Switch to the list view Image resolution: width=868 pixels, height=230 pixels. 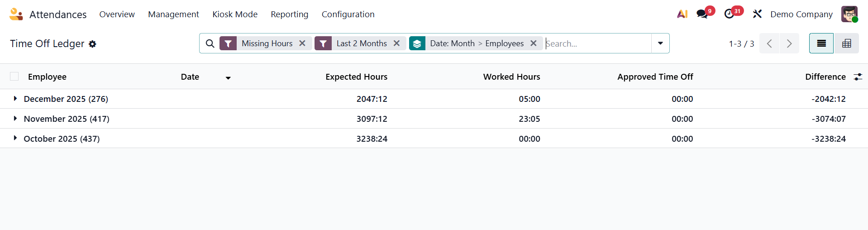[x=821, y=43]
